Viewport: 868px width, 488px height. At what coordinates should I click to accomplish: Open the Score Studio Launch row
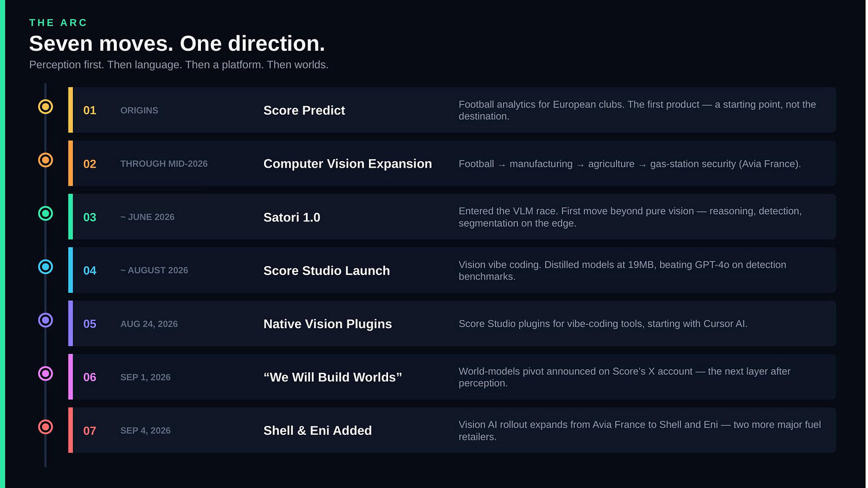[452, 270]
